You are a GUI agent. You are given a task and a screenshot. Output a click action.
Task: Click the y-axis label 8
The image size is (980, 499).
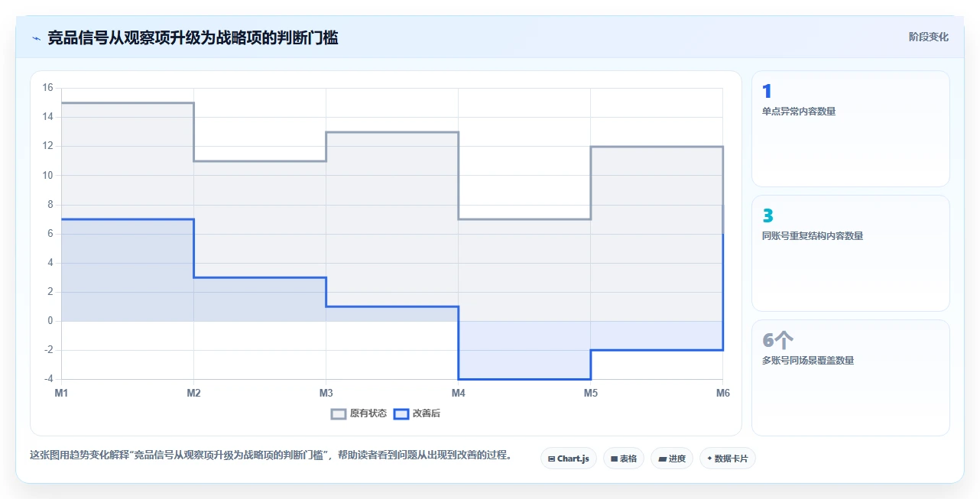(50, 204)
